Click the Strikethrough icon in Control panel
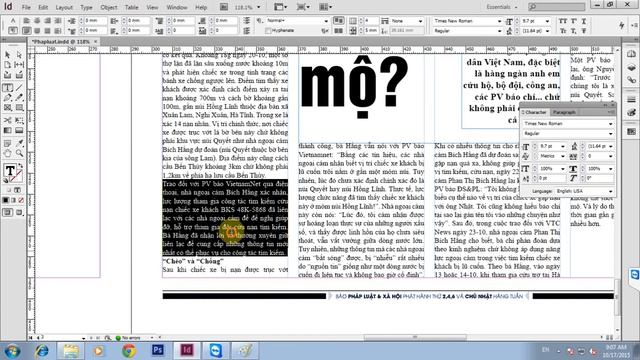 [x=584, y=31]
